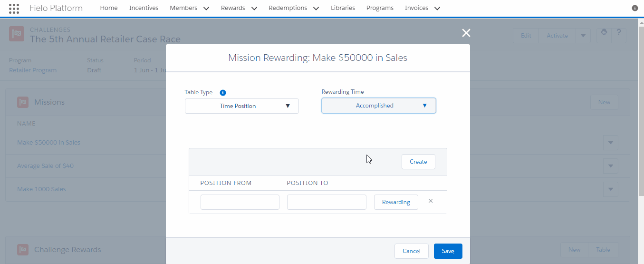This screenshot has width=644, height=264.
Task: Open the Libraries tab
Action: coord(343,8)
